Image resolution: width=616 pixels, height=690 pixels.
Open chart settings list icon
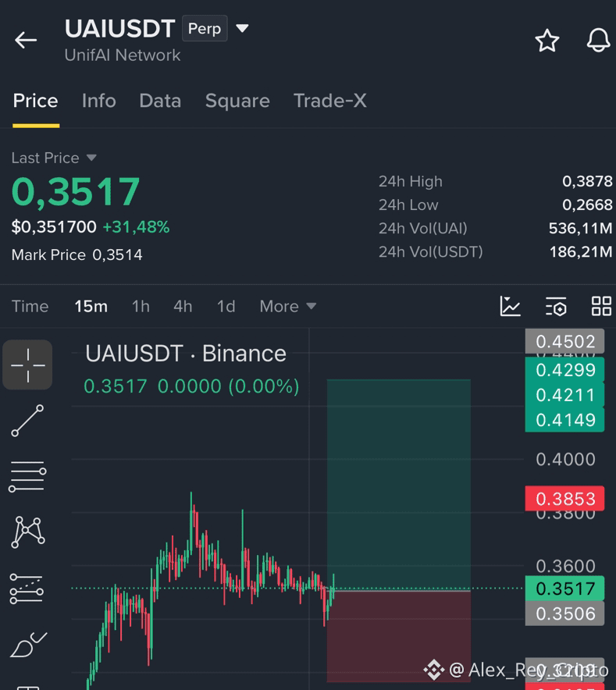[556, 306]
